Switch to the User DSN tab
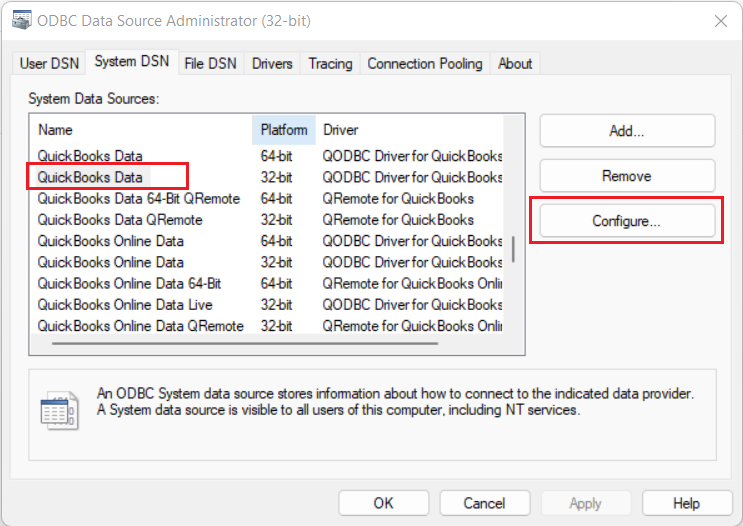743x526 pixels. coord(48,63)
